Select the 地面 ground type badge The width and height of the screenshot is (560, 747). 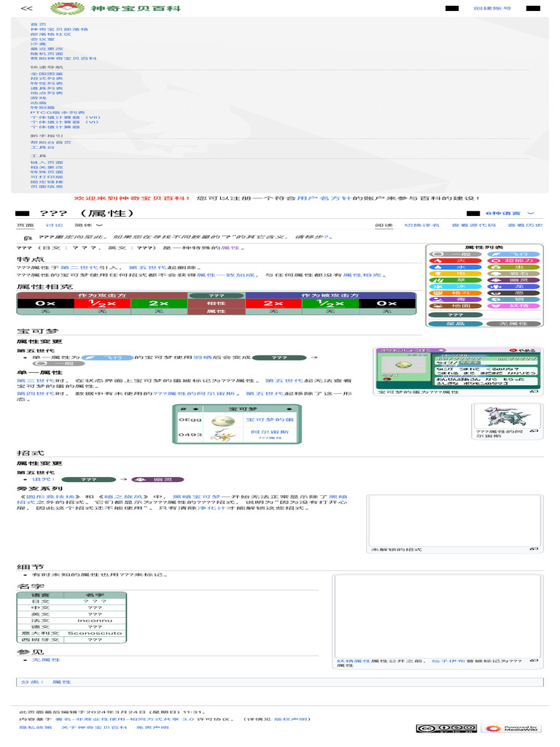(x=456, y=306)
